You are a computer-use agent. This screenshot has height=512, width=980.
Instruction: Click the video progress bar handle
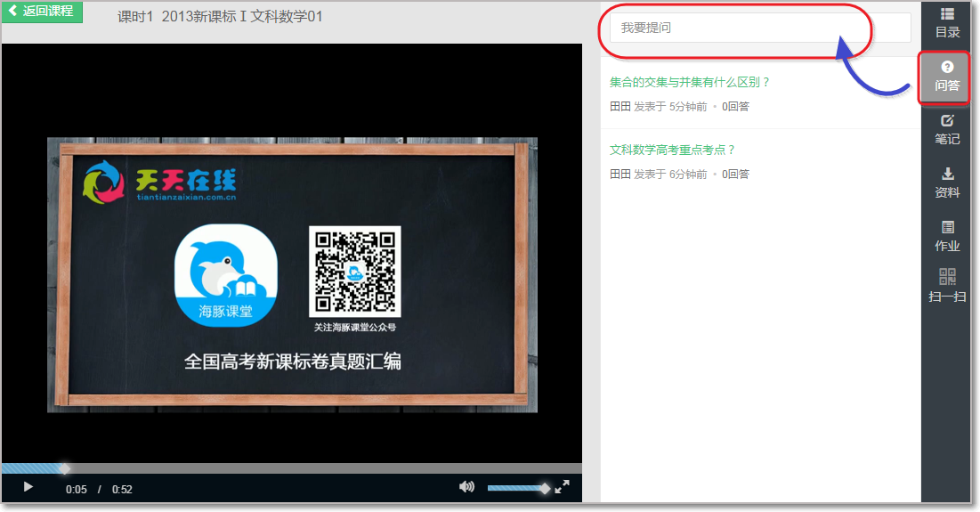64,468
